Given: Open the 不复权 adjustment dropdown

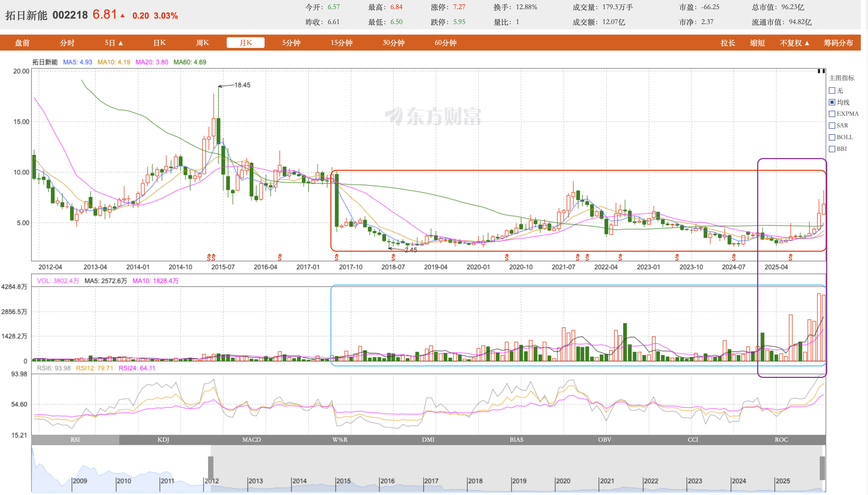Looking at the screenshot, I should click(794, 43).
